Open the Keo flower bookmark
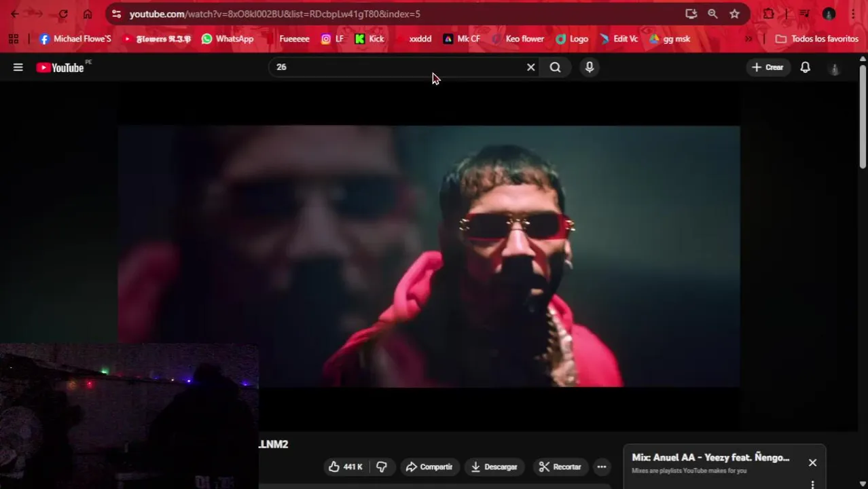 (518, 39)
